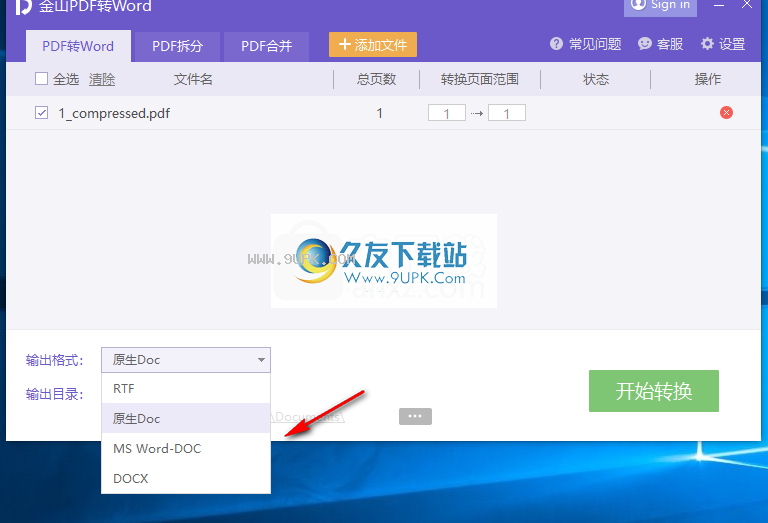Uncheck the 1_compressed.pdf row checkbox
This screenshot has width=768, height=523.
[41, 113]
